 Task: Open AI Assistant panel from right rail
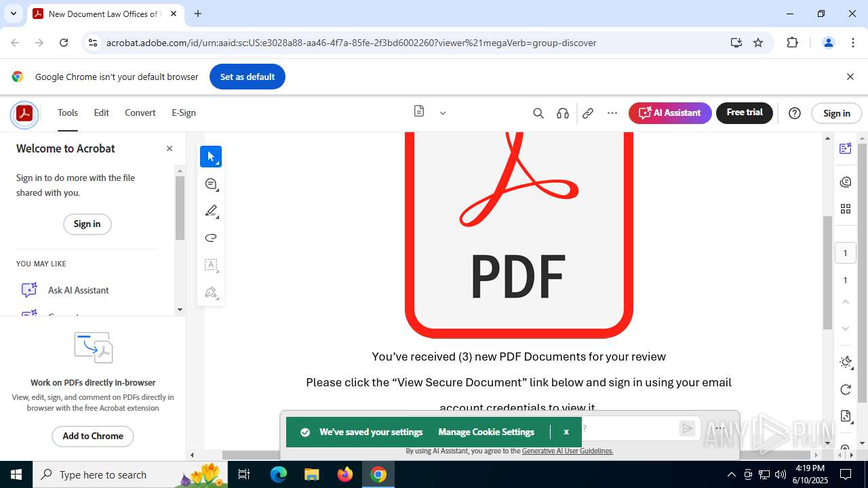coord(845,149)
